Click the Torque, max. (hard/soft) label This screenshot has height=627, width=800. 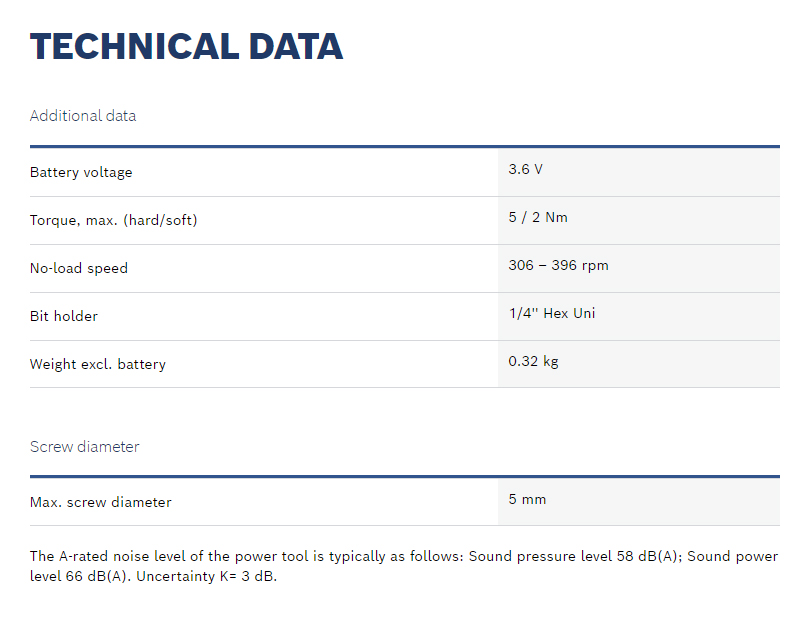113,220
